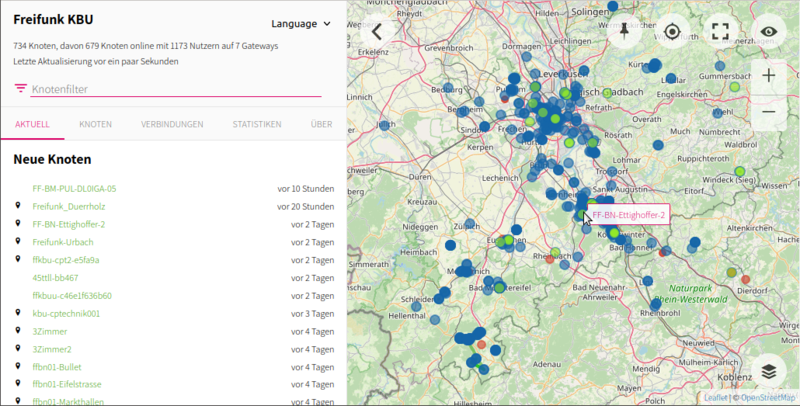Open the Verbindungen tab
Screen dimensions: 800x406
click(x=172, y=125)
